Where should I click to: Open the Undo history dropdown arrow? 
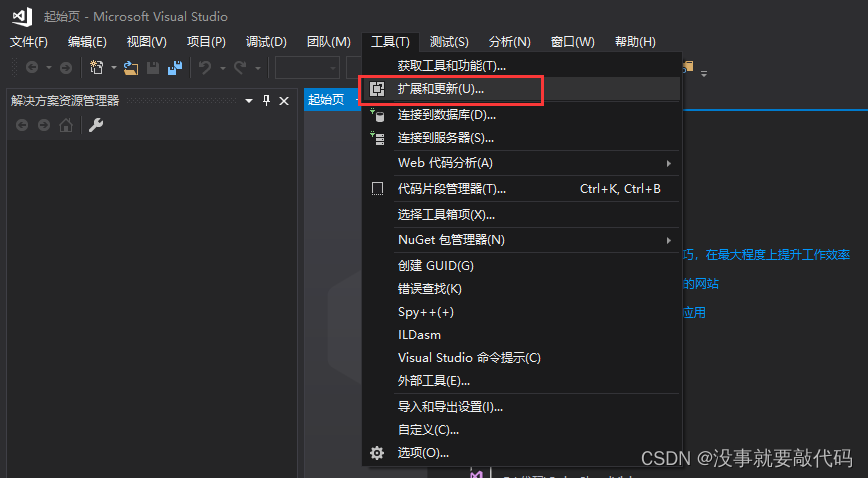[223, 68]
